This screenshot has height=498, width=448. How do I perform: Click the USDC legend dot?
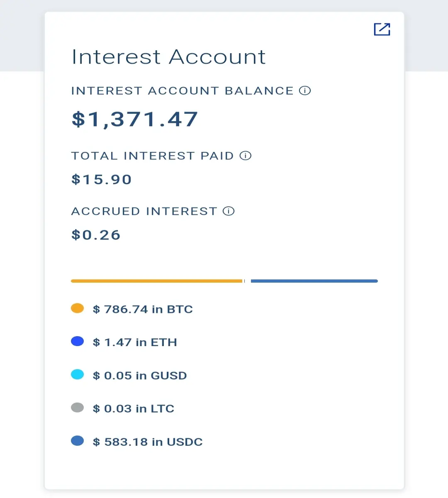point(78,441)
